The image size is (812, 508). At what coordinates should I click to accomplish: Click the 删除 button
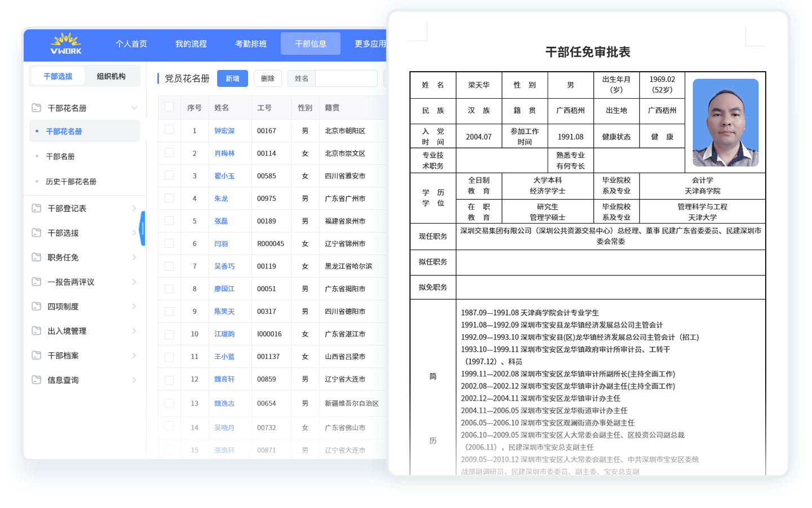(x=268, y=78)
